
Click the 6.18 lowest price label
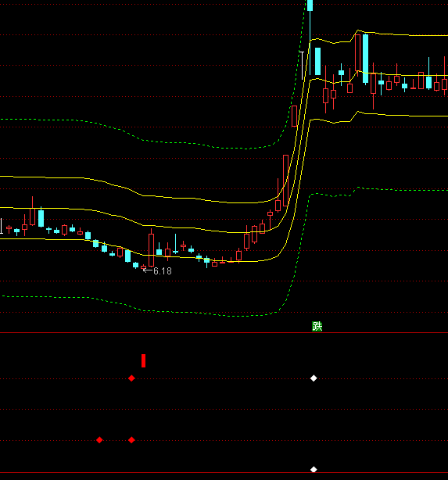tap(163, 271)
